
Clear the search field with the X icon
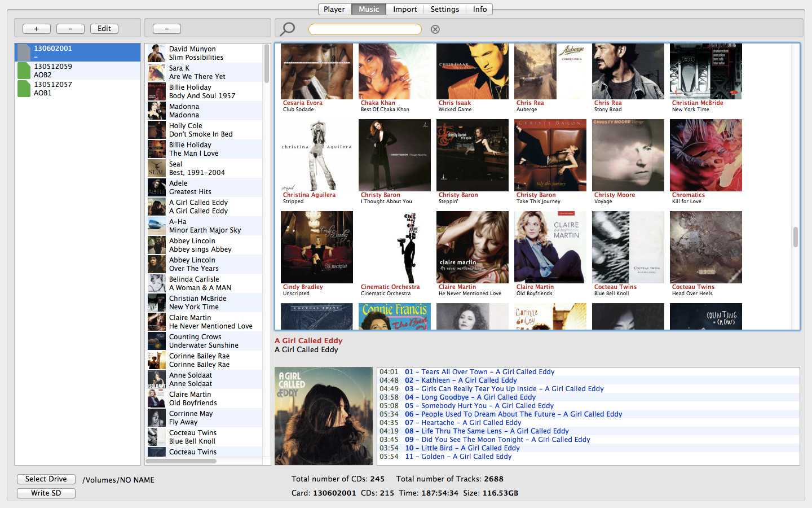tap(435, 29)
